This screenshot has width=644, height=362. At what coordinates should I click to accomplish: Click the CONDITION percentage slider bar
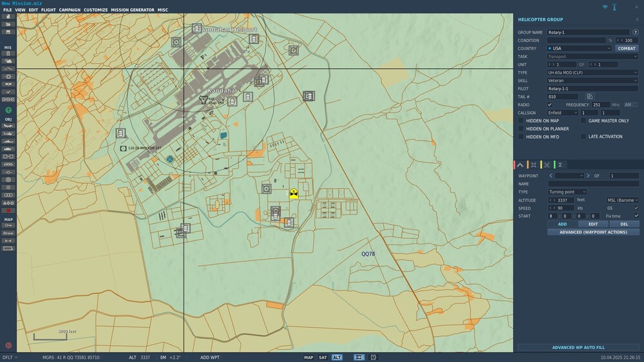point(576,41)
